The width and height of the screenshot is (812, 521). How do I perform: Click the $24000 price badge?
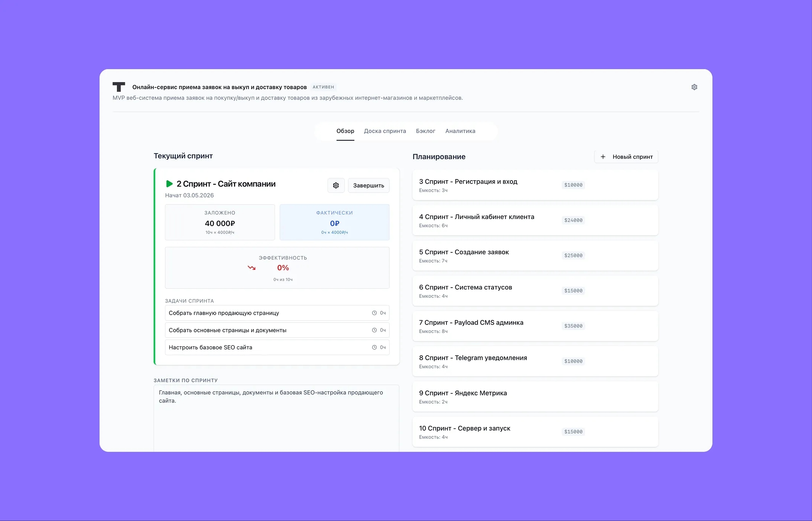573,220
